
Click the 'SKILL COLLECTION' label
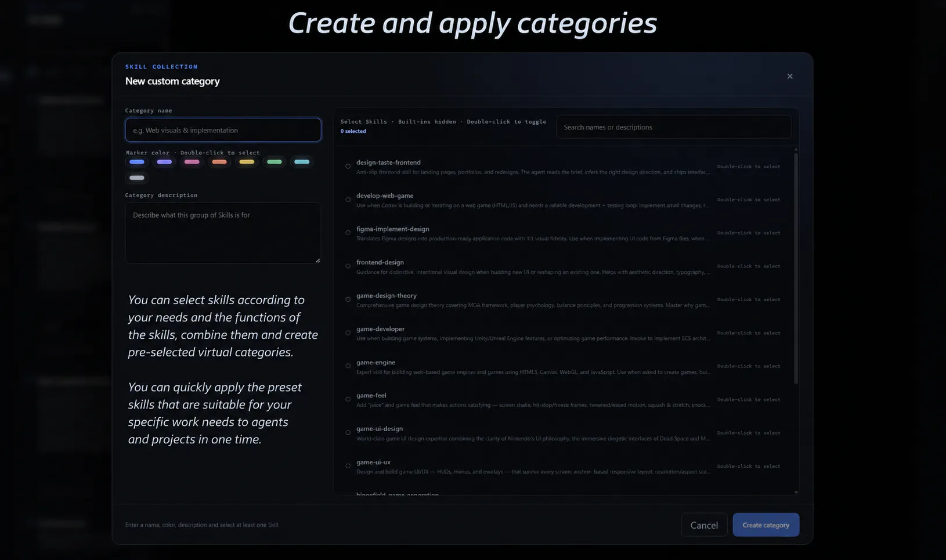[161, 67]
